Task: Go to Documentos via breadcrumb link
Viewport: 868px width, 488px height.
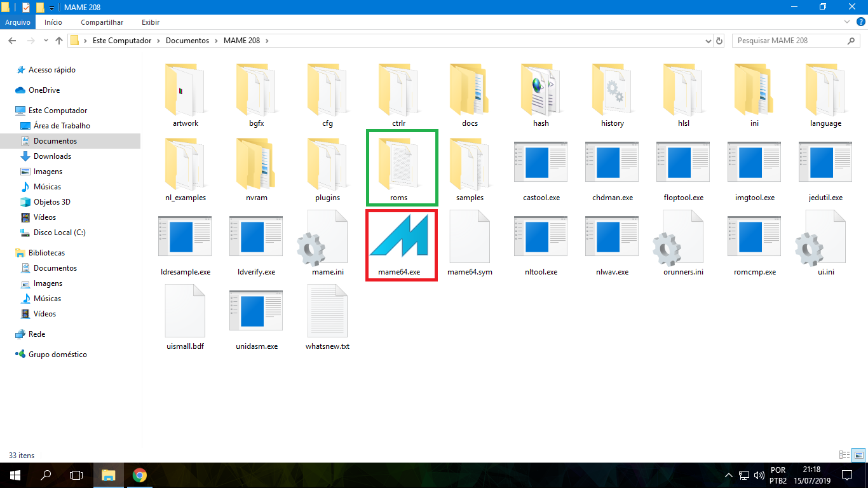Action: click(x=187, y=40)
